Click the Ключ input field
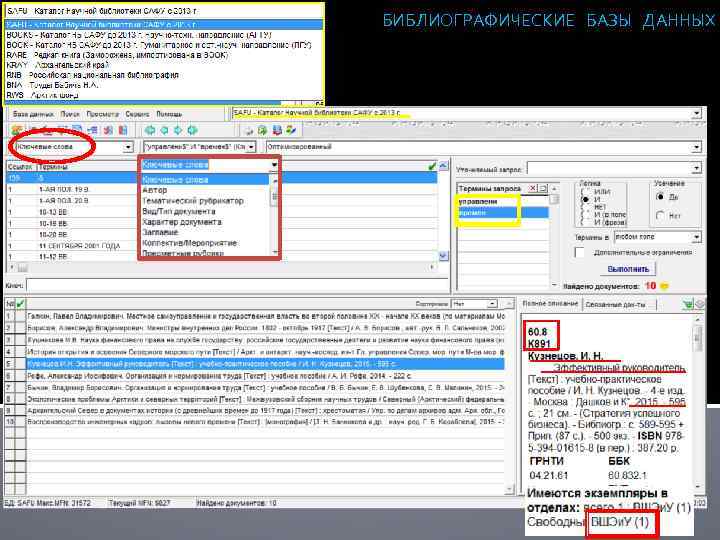This screenshot has width=720, height=540. click(x=237, y=286)
